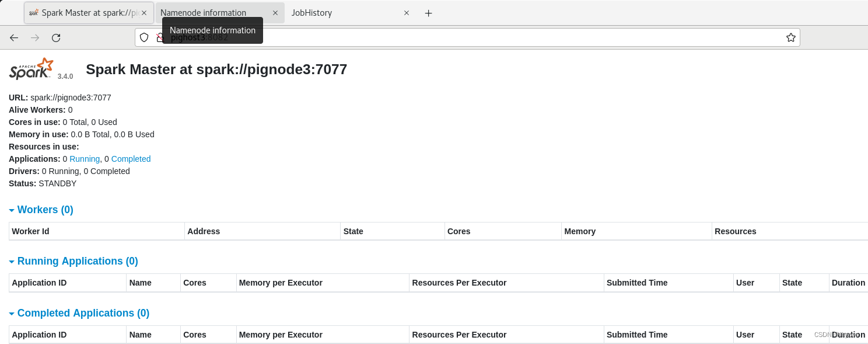Click the Status: STANDBY text
The width and height of the screenshot is (868, 344).
(x=43, y=183)
